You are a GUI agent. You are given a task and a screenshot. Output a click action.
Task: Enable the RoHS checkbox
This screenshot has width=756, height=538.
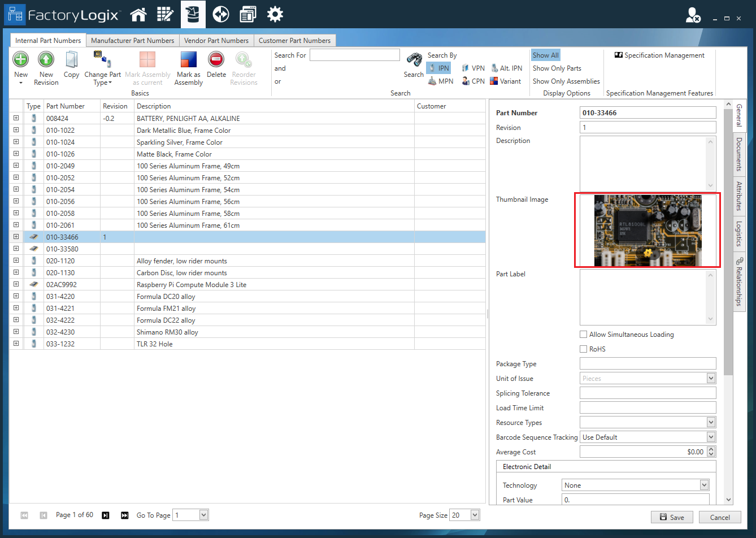point(583,349)
